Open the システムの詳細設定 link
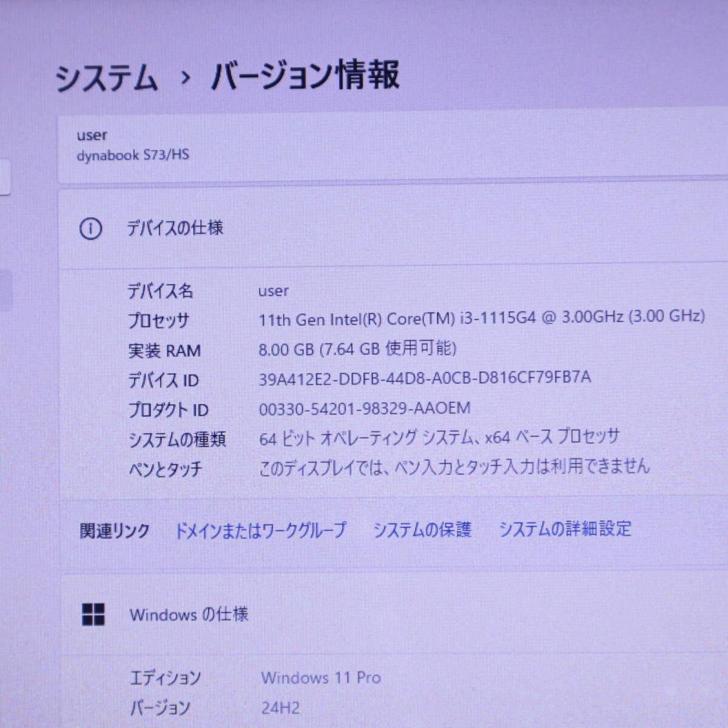This screenshot has width=728, height=728. click(x=565, y=528)
